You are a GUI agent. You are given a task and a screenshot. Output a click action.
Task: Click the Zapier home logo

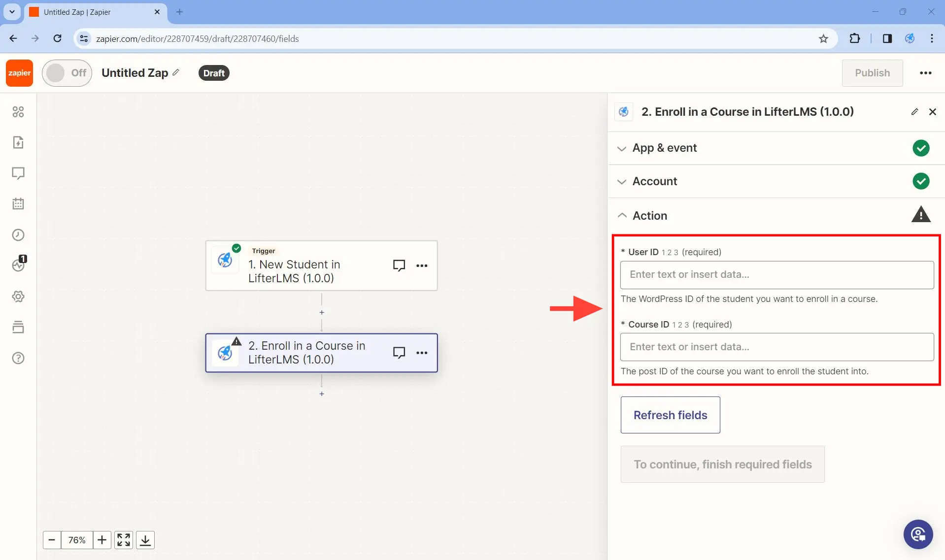(x=19, y=73)
